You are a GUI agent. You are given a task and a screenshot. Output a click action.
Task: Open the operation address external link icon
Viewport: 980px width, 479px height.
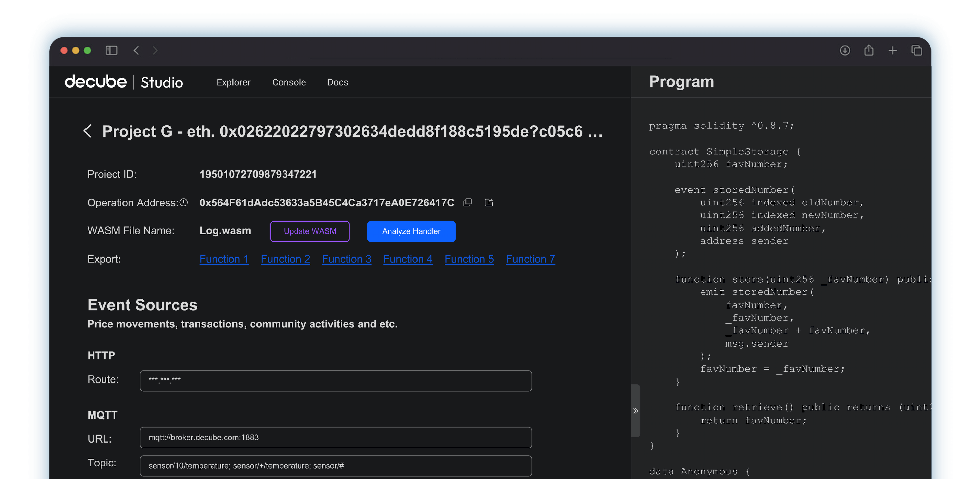click(x=489, y=202)
